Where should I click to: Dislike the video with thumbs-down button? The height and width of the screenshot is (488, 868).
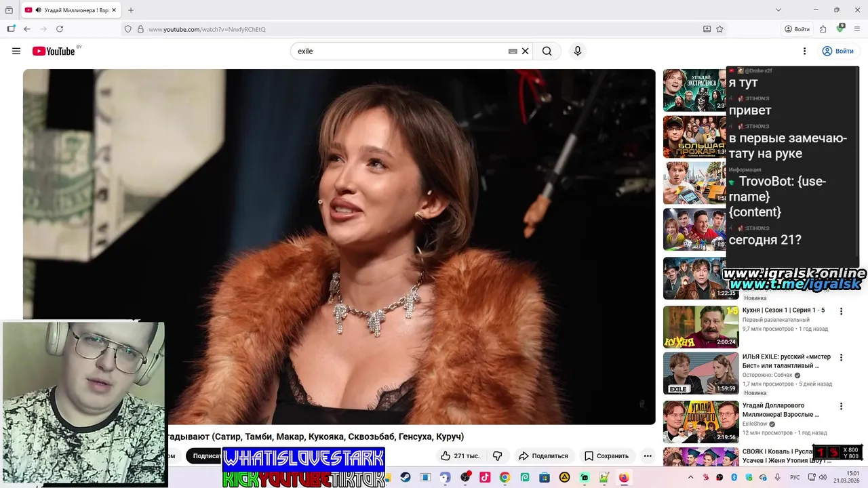497,455
